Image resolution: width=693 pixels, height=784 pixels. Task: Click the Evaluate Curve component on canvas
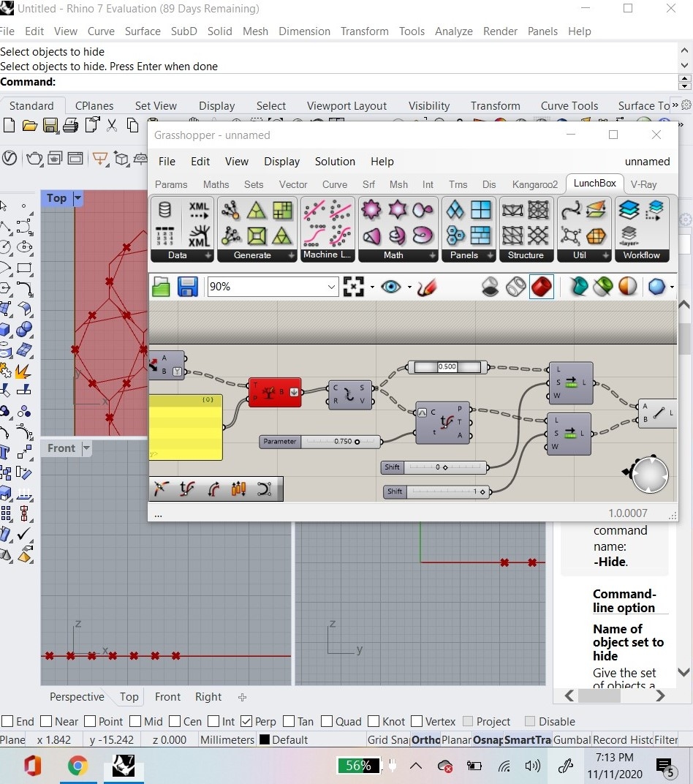tap(444, 423)
